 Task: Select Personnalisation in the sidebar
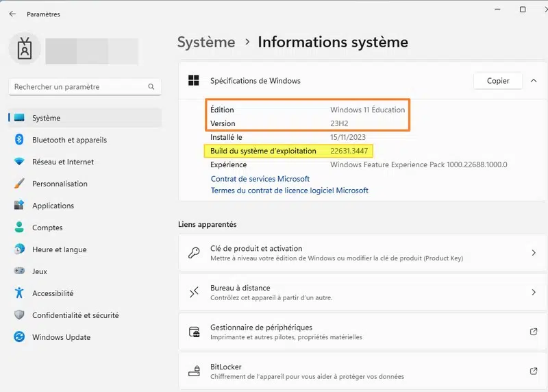60,184
